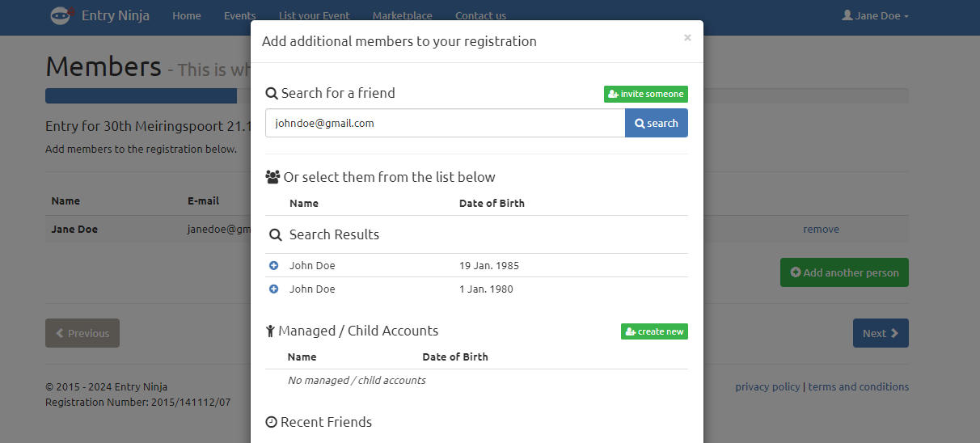
Task: Click the registration progress bar
Action: tap(142, 95)
